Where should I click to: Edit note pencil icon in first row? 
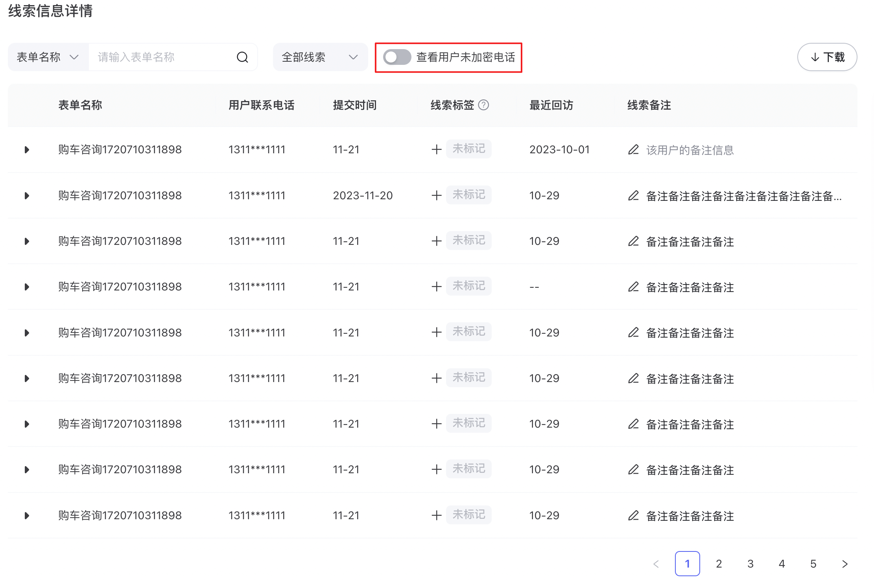coord(633,150)
